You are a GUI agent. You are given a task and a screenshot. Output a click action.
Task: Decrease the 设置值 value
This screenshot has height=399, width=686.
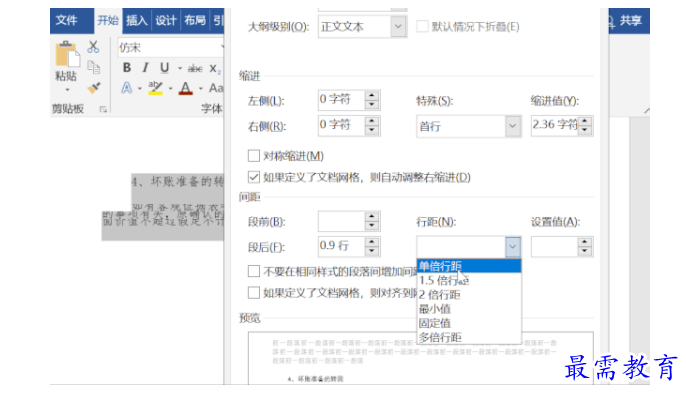(x=585, y=252)
